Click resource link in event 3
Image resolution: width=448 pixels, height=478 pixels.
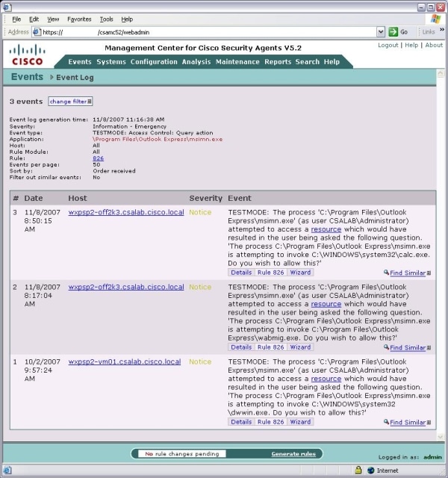tap(326, 229)
